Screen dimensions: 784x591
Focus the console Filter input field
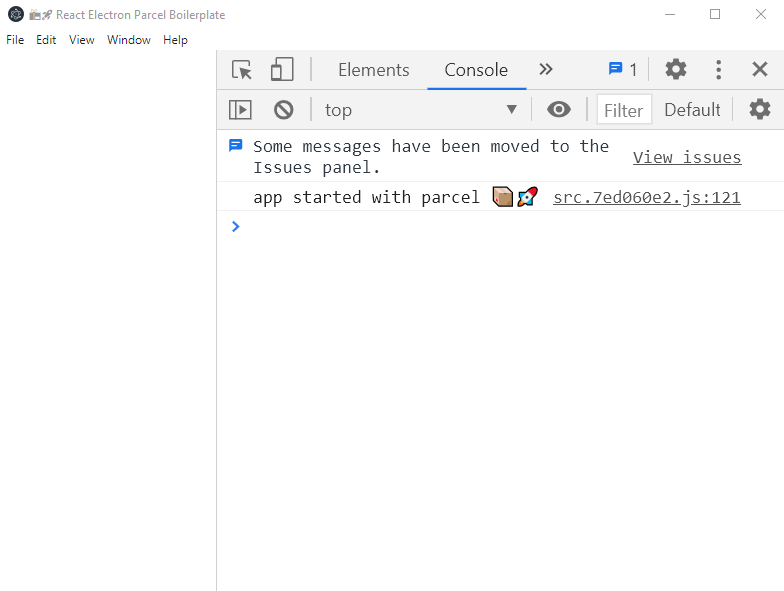tap(623, 110)
